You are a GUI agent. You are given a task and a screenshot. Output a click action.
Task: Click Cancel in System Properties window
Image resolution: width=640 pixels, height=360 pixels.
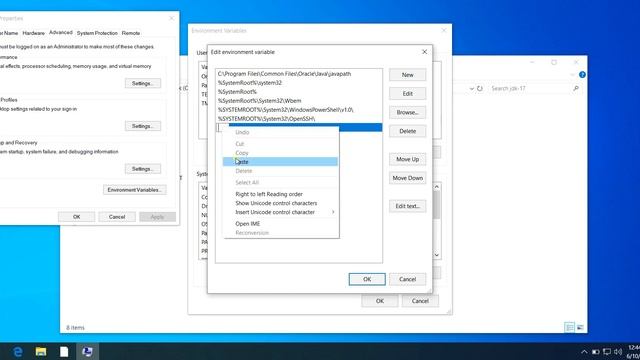[x=117, y=217]
